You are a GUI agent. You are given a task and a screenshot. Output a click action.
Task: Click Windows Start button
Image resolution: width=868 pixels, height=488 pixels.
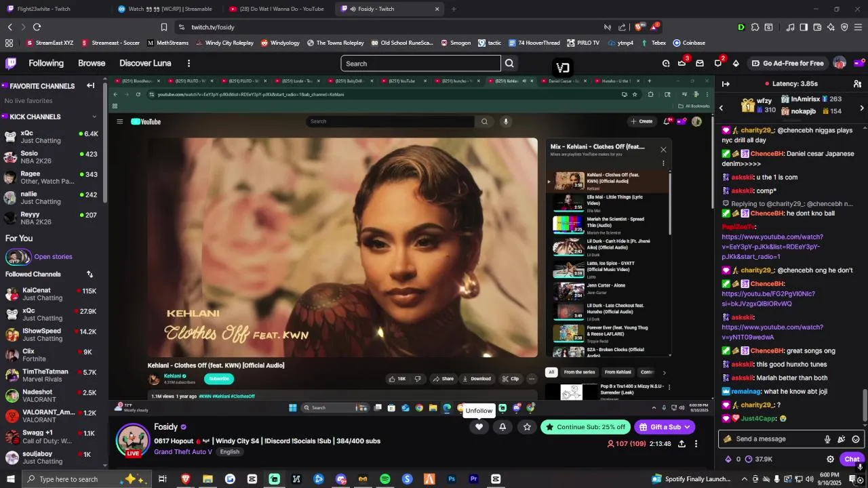(x=11, y=479)
